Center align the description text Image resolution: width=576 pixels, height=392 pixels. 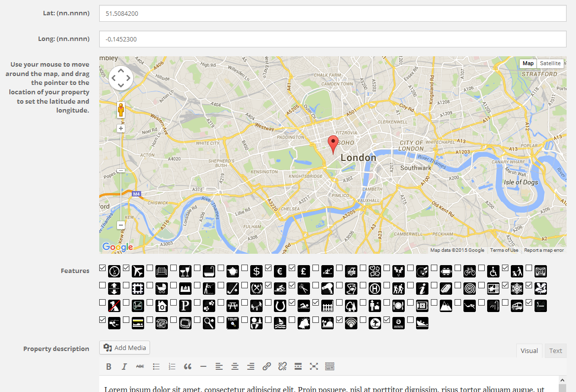coord(235,366)
